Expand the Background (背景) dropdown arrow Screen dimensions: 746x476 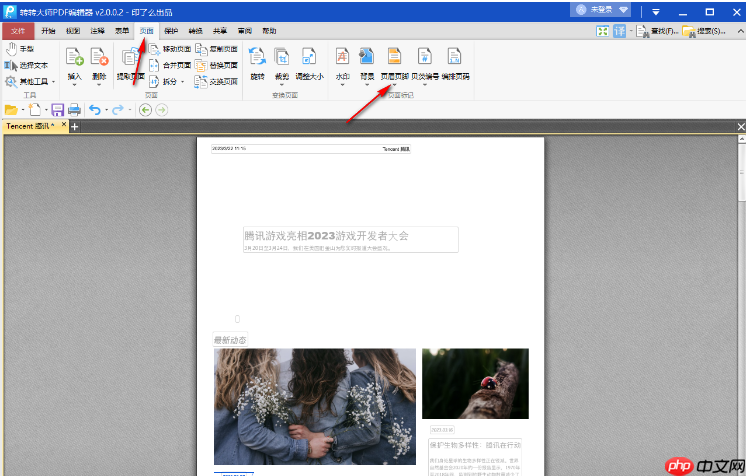(x=367, y=85)
